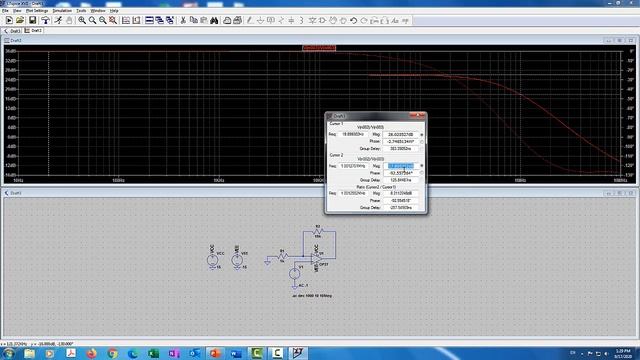Select Cursor 2 Group Delay radio button

click(x=422, y=180)
